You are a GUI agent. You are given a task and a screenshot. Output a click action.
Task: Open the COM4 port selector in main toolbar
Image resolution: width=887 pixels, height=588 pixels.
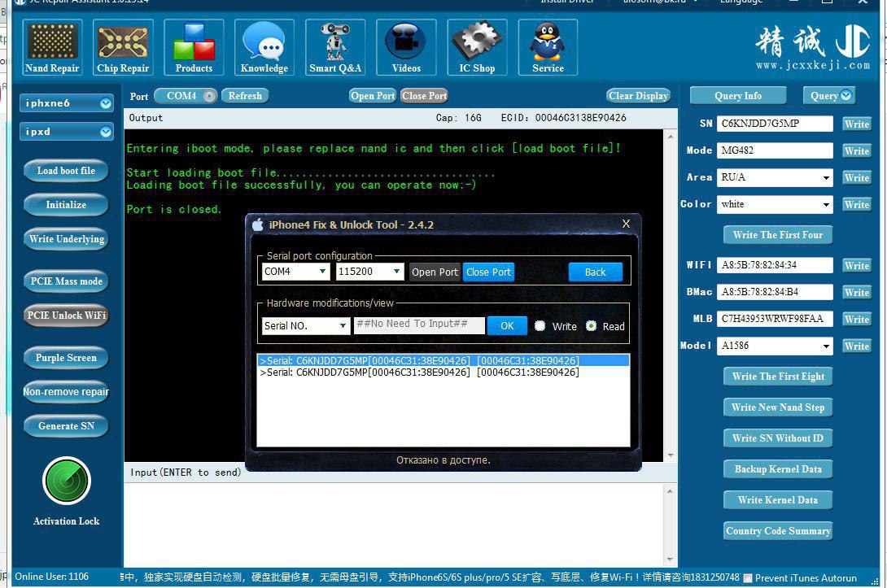pyautogui.click(x=186, y=96)
